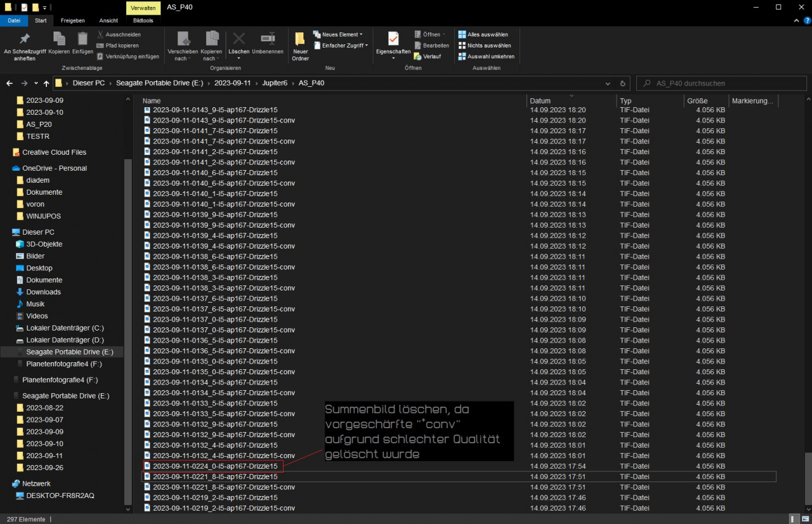Click Auswahl umkehren button

click(x=487, y=56)
